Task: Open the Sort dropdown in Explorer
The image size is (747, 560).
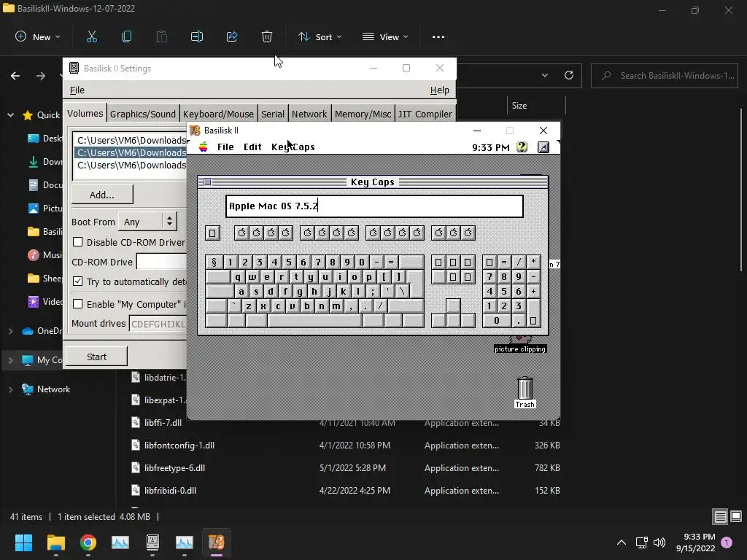Action: click(x=320, y=36)
